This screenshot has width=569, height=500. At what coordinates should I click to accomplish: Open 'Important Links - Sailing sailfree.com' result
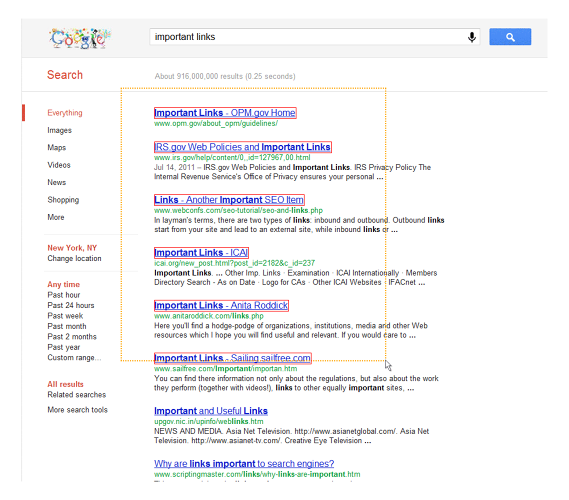[233, 358]
